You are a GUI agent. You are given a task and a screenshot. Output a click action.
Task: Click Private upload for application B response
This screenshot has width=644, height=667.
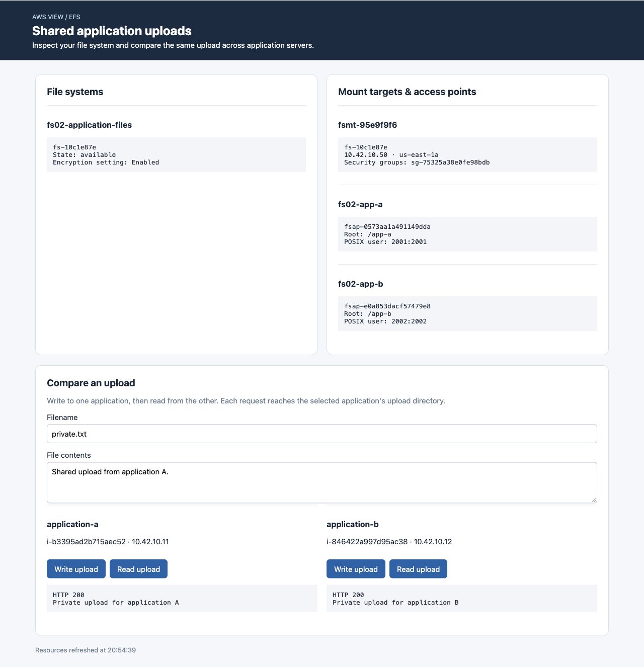click(x=395, y=603)
